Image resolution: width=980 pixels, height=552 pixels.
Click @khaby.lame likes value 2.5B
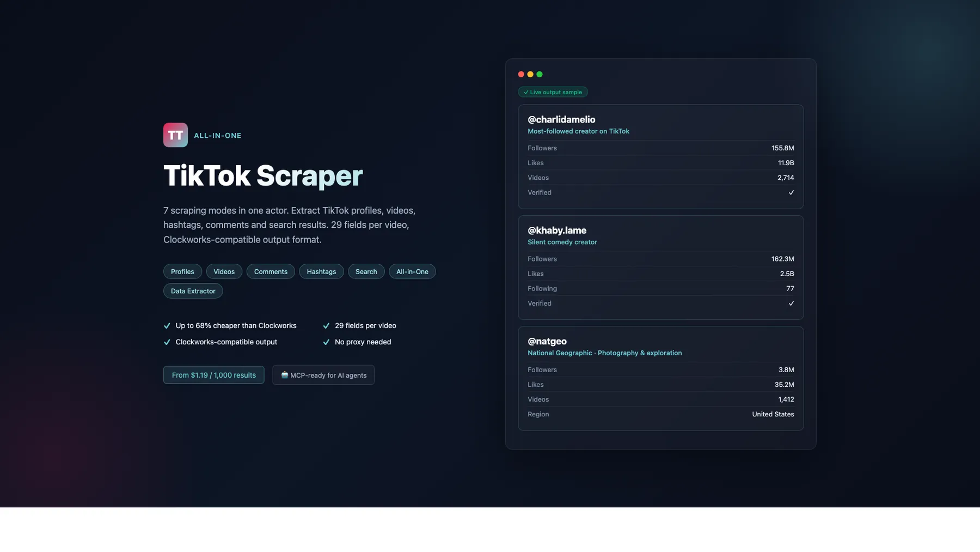[787, 274]
